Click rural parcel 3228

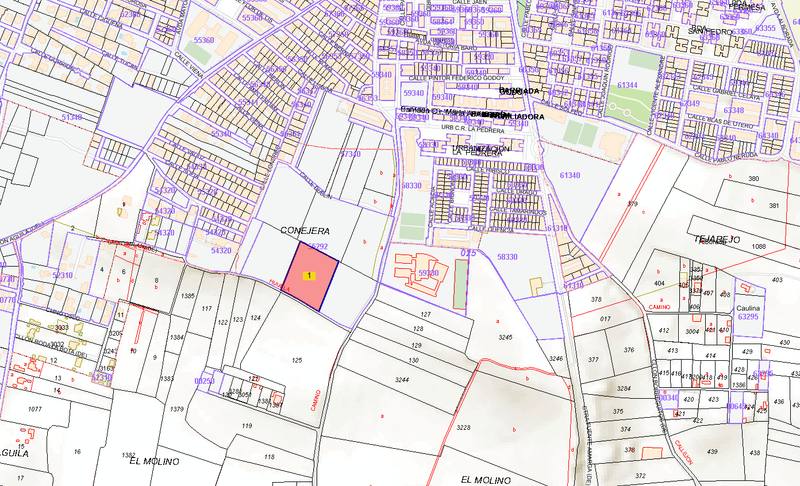tap(463, 427)
